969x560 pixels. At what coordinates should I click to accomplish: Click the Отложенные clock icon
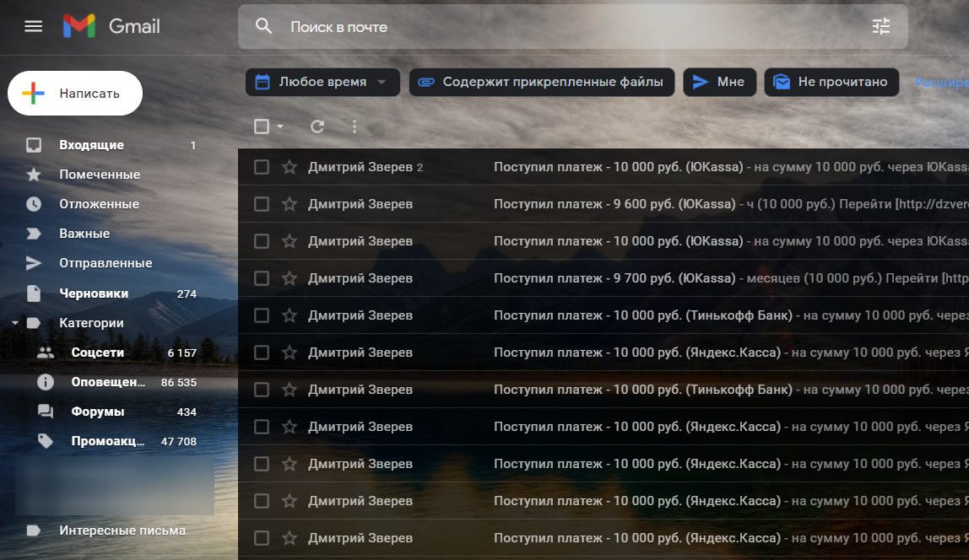[34, 204]
